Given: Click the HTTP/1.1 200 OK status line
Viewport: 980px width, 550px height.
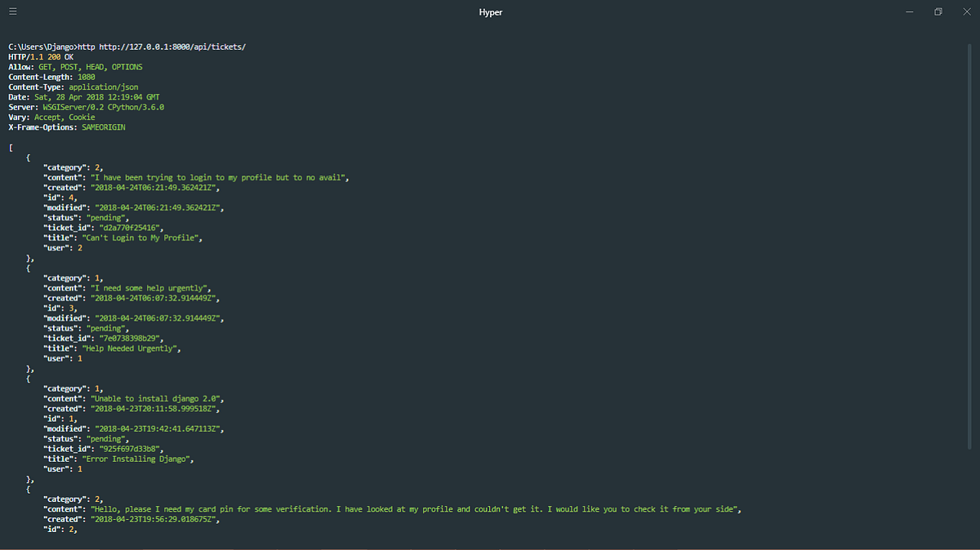Looking at the screenshot, I should coord(39,56).
